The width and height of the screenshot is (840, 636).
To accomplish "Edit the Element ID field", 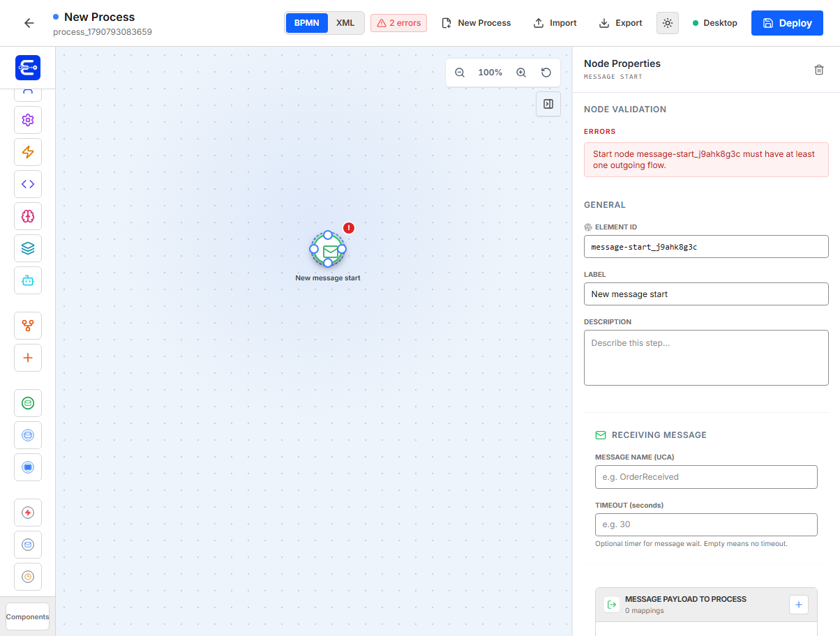I will point(706,247).
